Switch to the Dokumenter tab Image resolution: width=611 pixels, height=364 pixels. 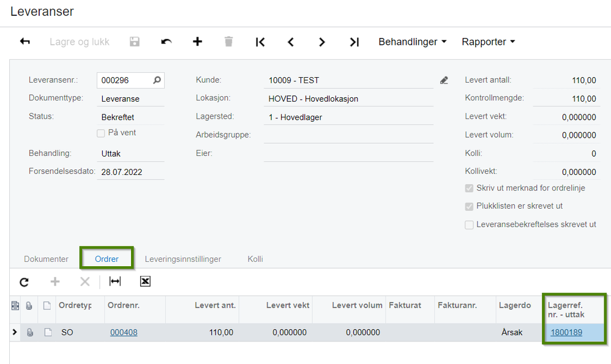[46, 259]
